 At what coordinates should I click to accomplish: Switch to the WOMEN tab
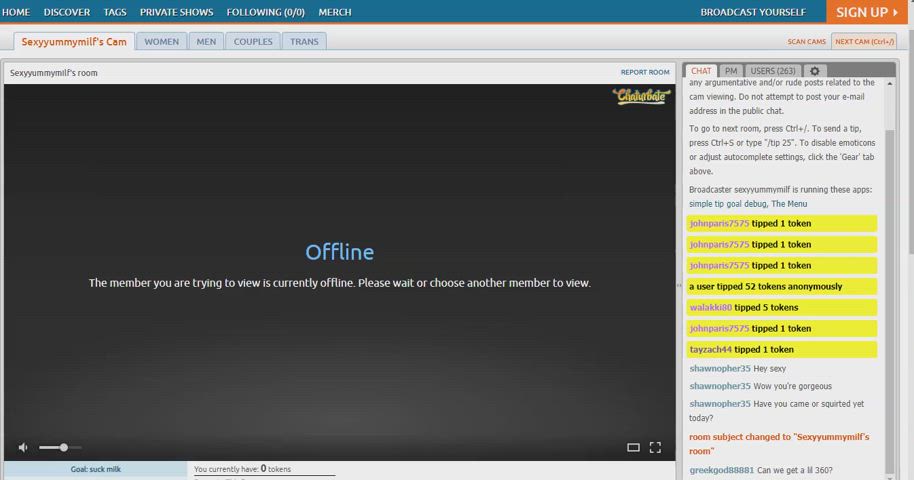click(x=161, y=41)
